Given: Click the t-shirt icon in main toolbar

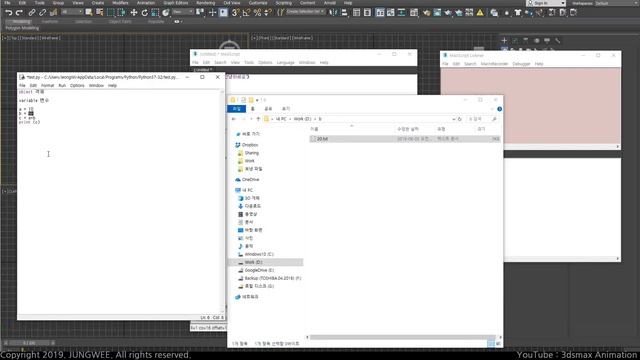Looking at the screenshot, I should coord(518,13).
